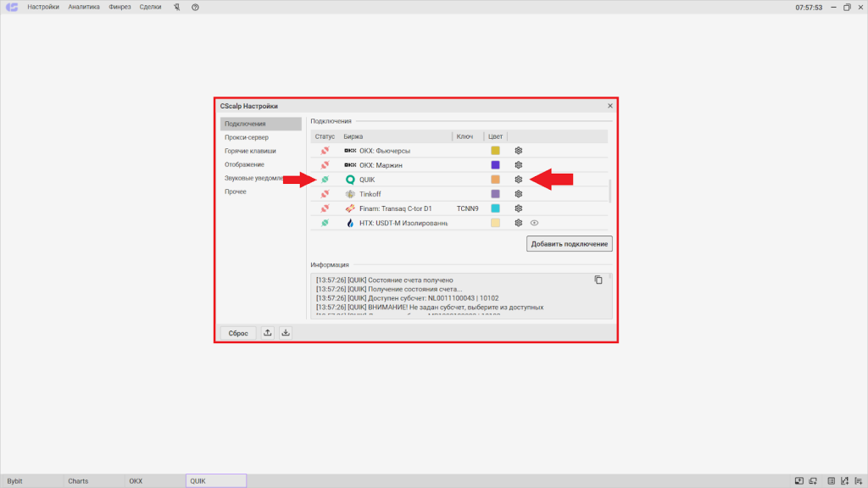The width and height of the screenshot is (868, 488).
Task: Click the add workspace icon in status bar
Action: coord(798,481)
